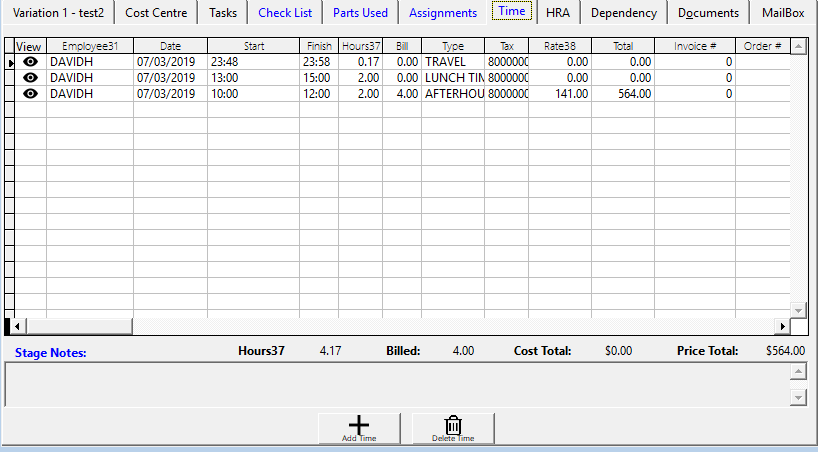
Task: Click the Delete Time trash icon
Action: click(453, 425)
